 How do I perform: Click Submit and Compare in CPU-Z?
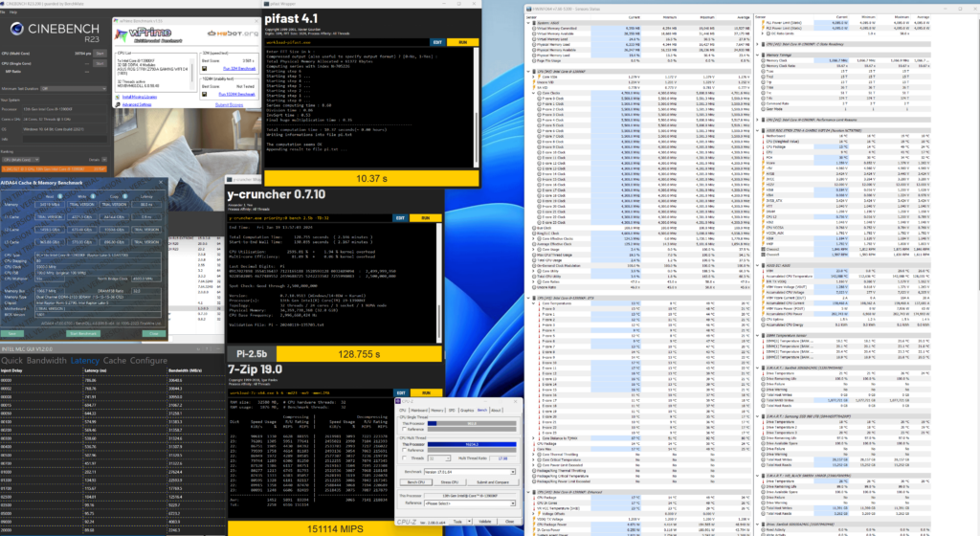pyautogui.click(x=493, y=482)
